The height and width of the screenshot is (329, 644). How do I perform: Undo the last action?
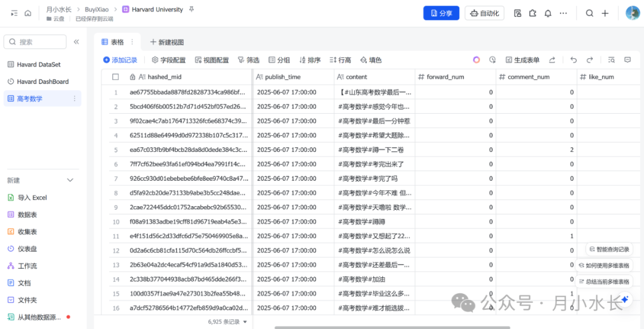click(x=574, y=60)
